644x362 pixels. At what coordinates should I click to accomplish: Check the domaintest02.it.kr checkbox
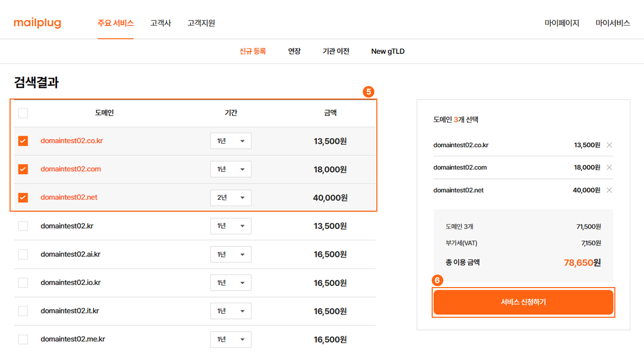[23, 311]
